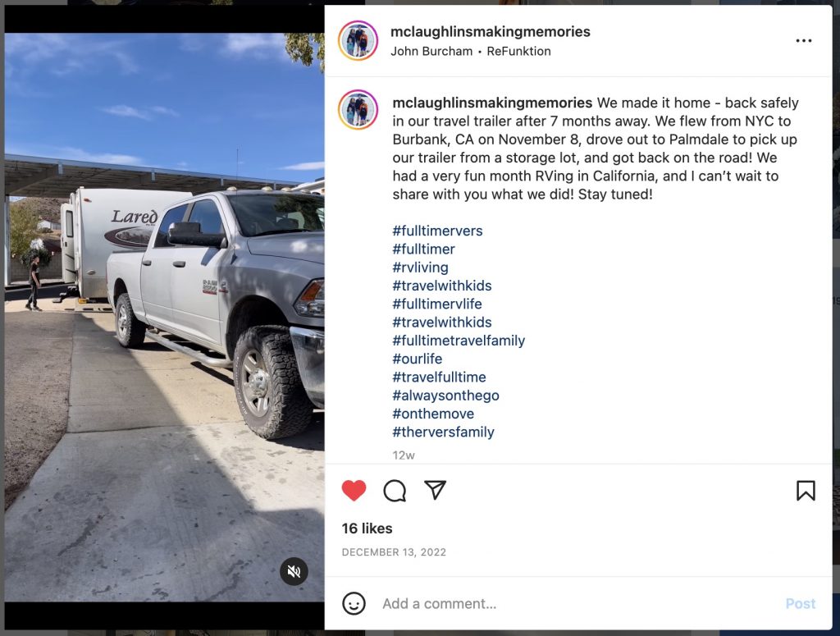Screen dimensions: 840x636
Task: Open the #rvliving hashtag
Action: click(x=420, y=268)
